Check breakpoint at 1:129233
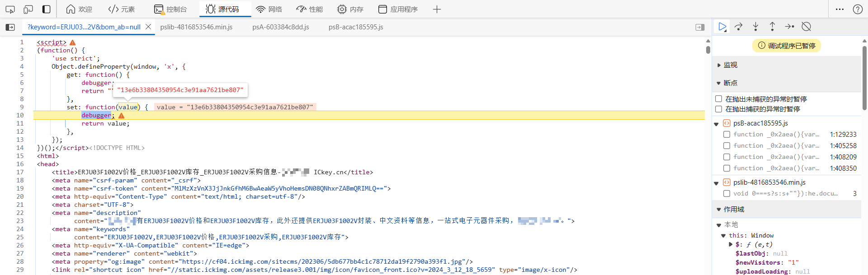 coord(726,135)
